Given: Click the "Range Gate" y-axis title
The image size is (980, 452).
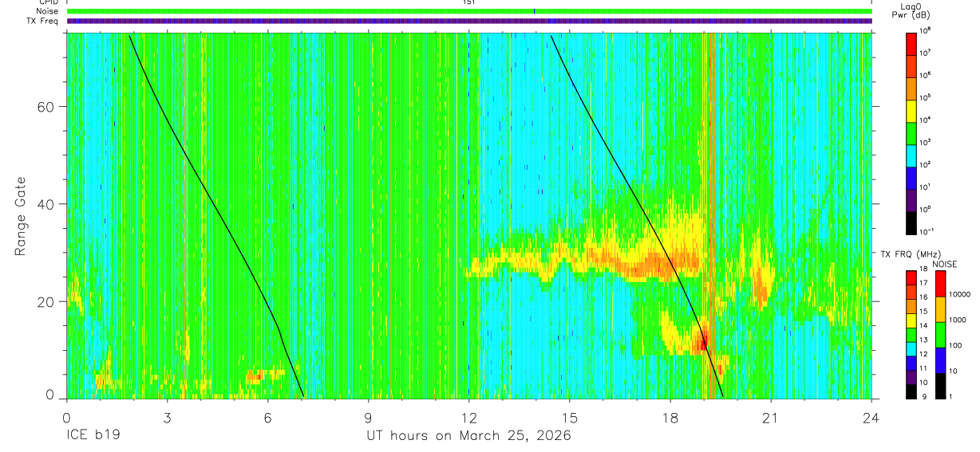Looking at the screenshot, I should 22,216.
